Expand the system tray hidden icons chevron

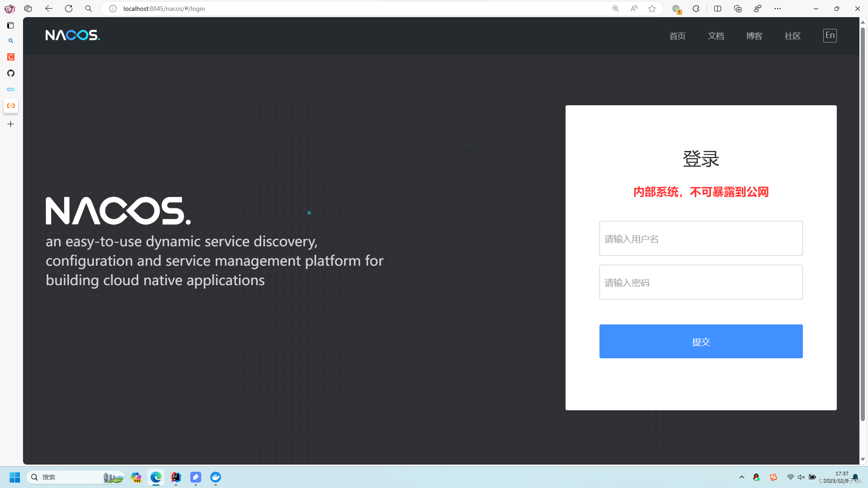742,477
